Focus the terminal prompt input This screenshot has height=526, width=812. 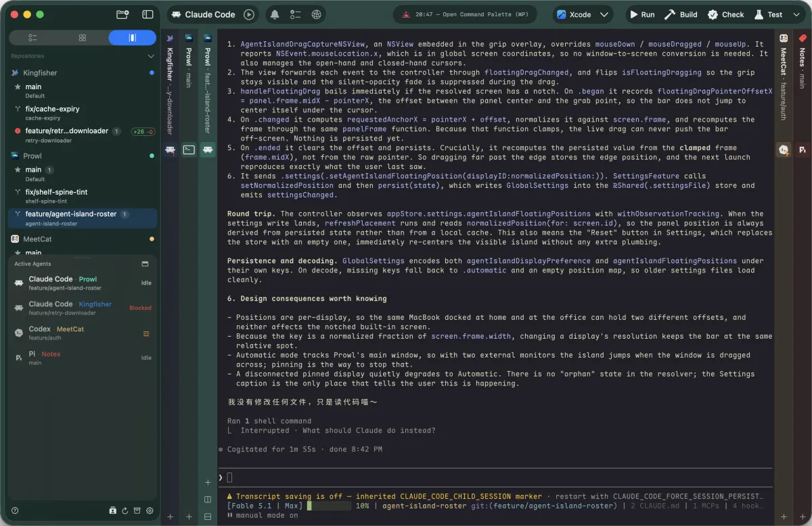click(x=495, y=477)
